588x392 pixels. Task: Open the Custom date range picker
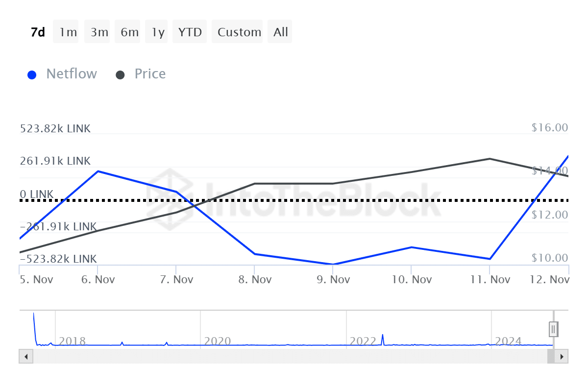(x=239, y=32)
